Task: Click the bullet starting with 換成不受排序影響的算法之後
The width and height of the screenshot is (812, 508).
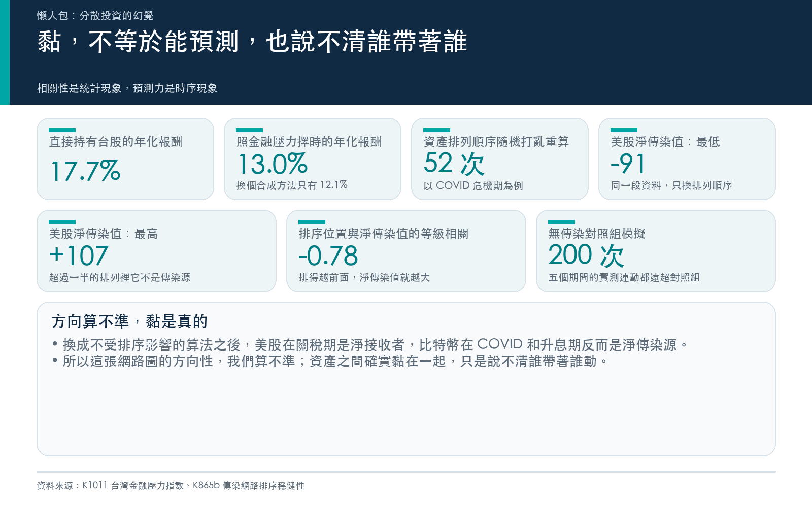Action: (x=370, y=345)
